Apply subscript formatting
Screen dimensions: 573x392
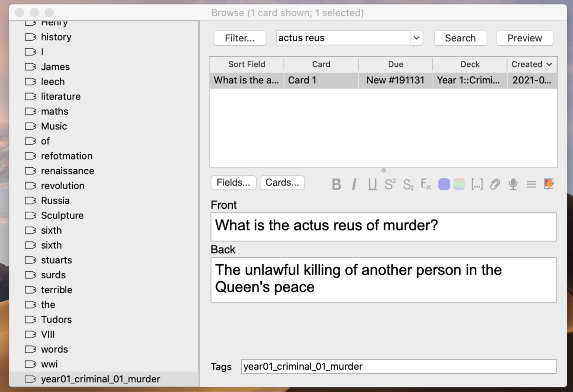(408, 184)
